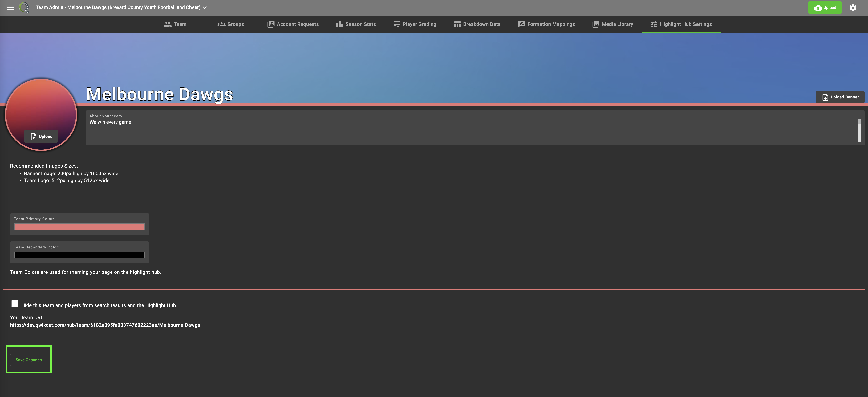Screen dimensions: 868x397
Task: Click the file icon in logo Upload button
Action: click(x=33, y=137)
